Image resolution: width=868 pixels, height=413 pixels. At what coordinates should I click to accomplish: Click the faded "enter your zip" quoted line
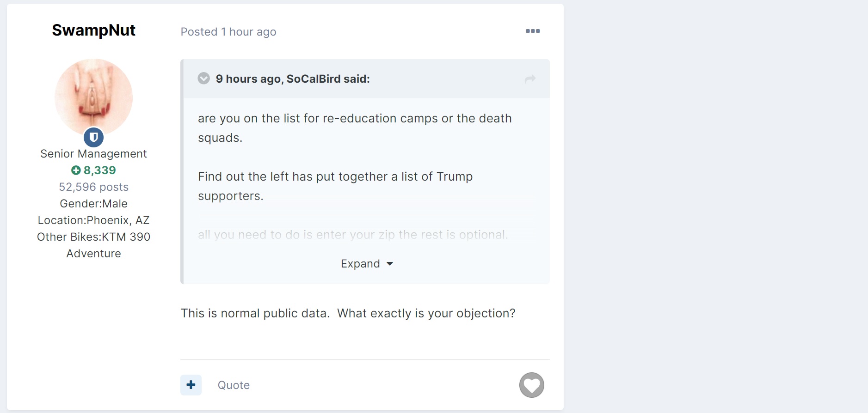pyautogui.click(x=353, y=235)
